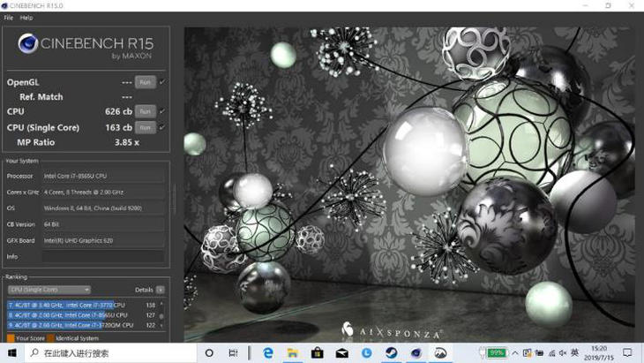Open Steam from the taskbar
Screen dimensions: 644x363
pyautogui.click(x=391, y=353)
